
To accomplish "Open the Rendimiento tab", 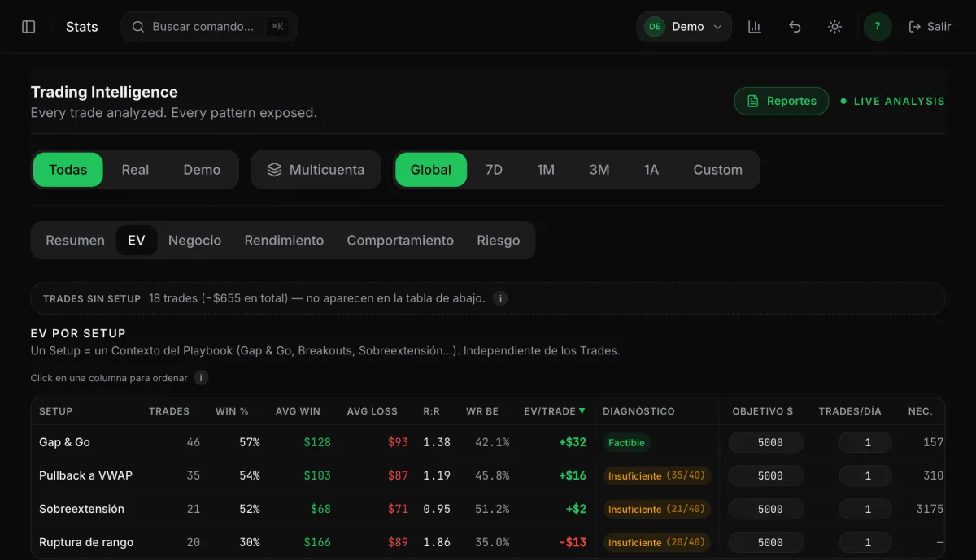I will [x=284, y=241].
